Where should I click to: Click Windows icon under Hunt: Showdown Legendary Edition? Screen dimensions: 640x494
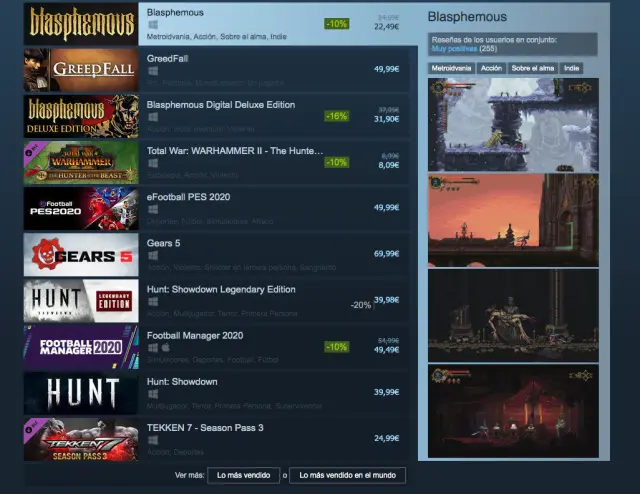(153, 302)
